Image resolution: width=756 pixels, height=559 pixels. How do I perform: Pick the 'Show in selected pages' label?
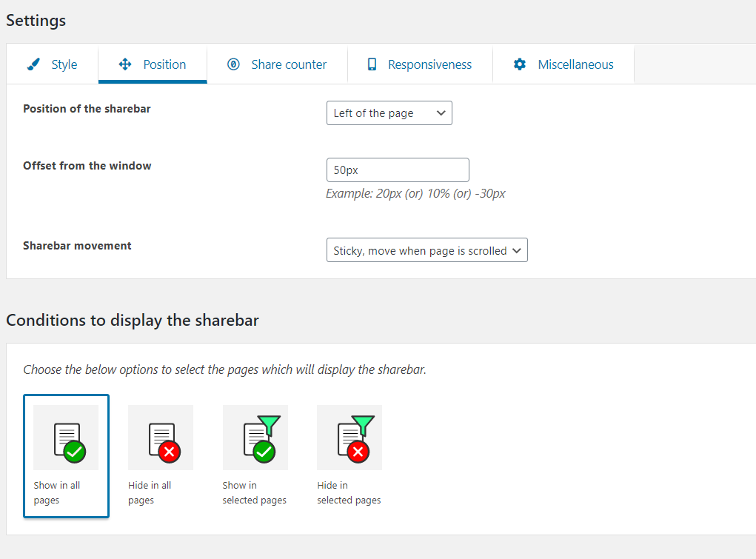[254, 492]
